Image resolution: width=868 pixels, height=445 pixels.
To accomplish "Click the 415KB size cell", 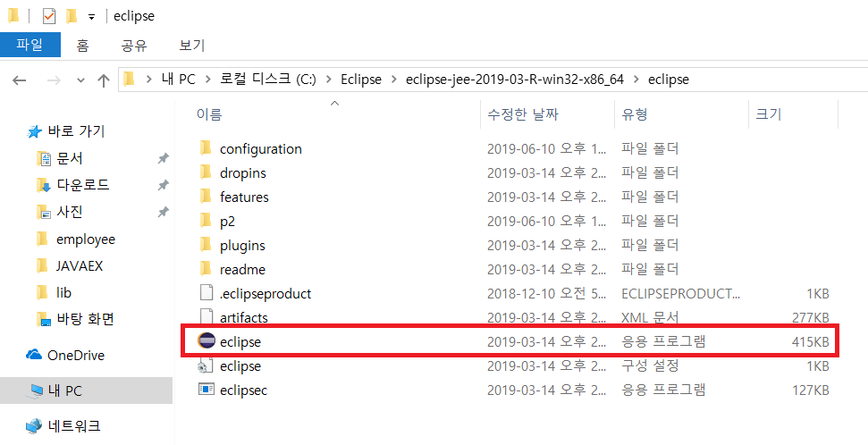I will (810, 342).
